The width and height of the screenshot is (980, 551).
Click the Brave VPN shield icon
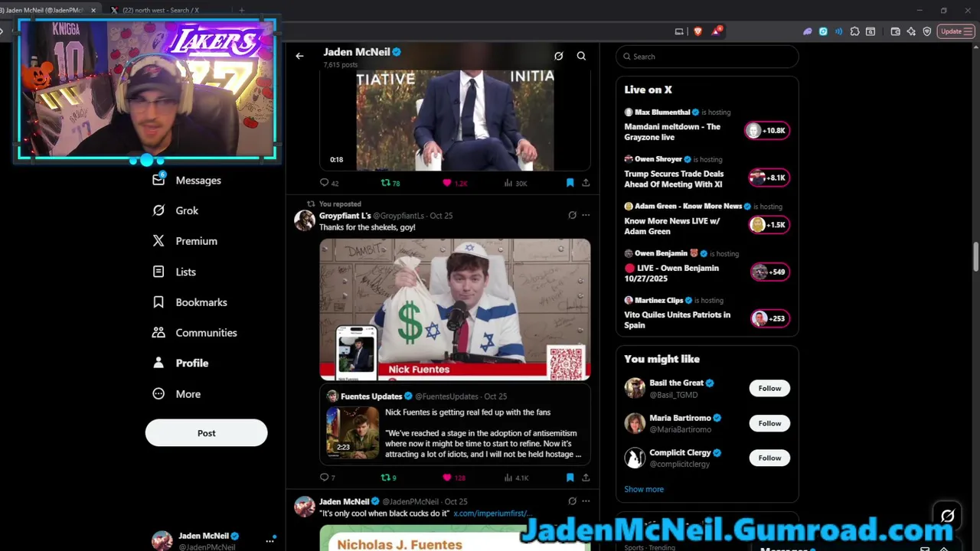coord(927,31)
